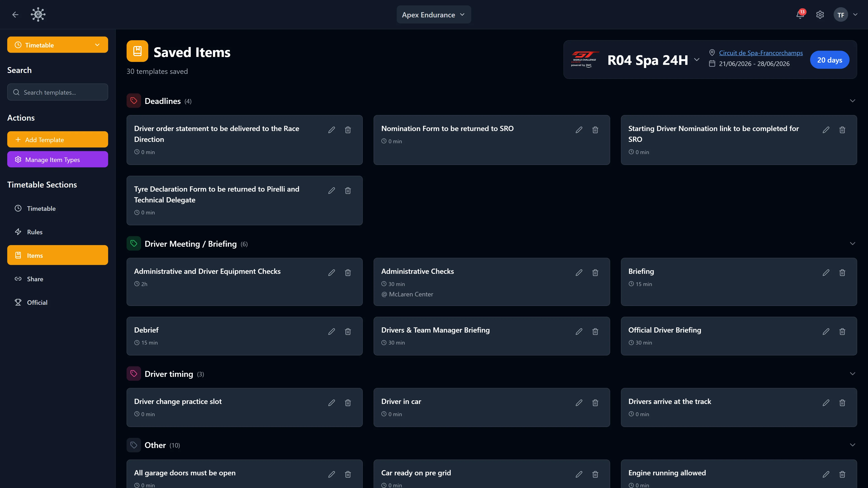Open the Share section

[x=58, y=279]
